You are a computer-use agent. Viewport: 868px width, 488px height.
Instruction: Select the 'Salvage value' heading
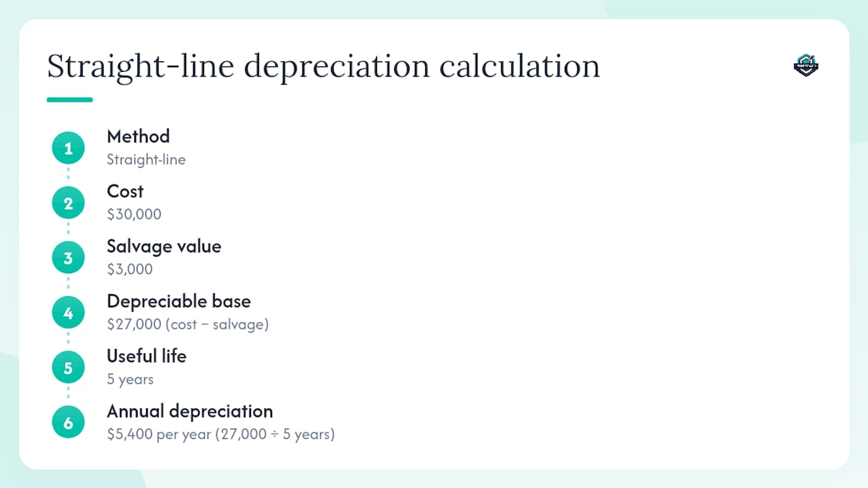point(164,246)
